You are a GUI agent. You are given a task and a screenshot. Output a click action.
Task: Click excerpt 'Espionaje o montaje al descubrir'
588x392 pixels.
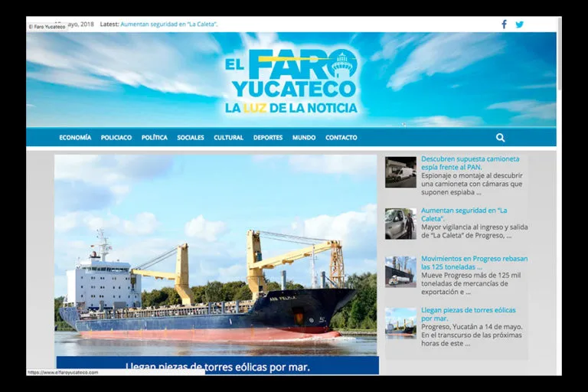click(472, 175)
